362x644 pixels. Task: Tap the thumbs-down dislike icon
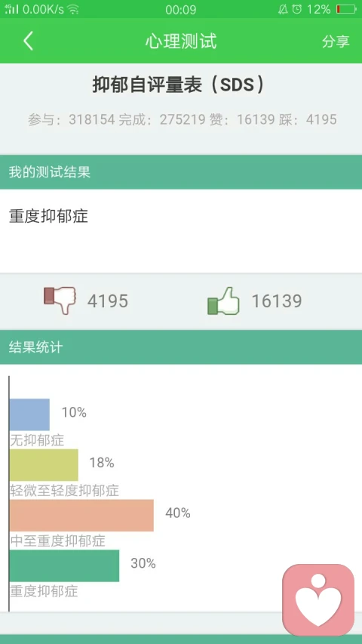[60, 300]
